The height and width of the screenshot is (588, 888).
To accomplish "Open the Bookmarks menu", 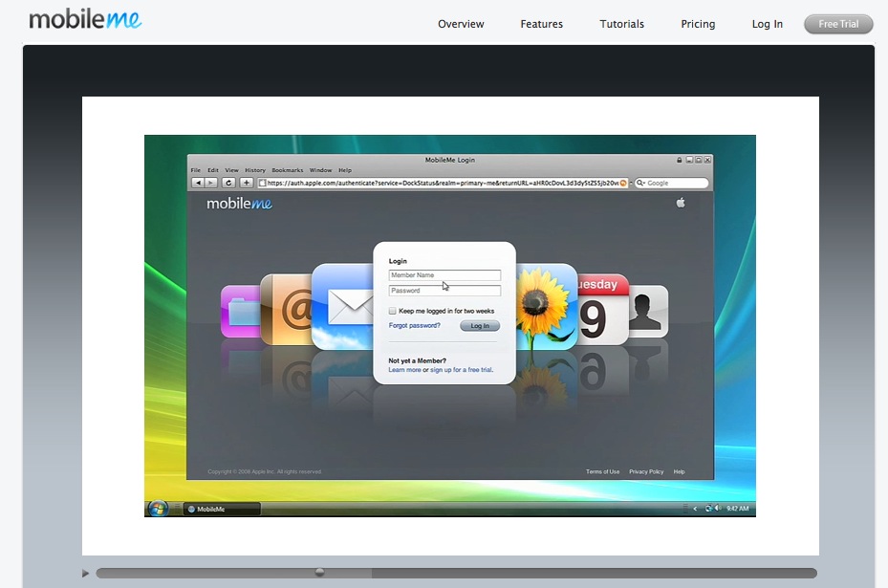I will point(287,170).
